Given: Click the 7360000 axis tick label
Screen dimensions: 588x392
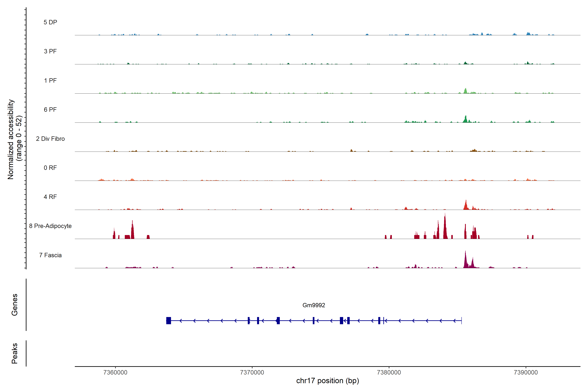Looking at the screenshot, I should click(x=115, y=372).
